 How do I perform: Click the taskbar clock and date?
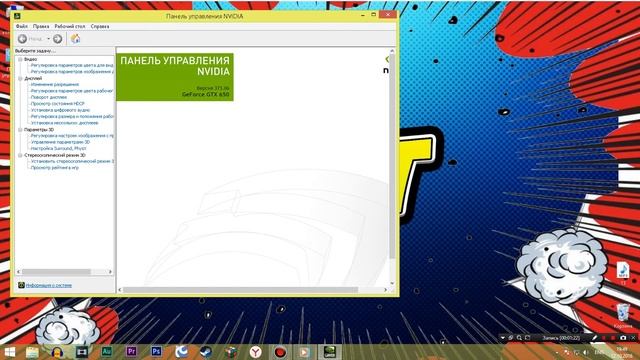(x=622, y=352)
